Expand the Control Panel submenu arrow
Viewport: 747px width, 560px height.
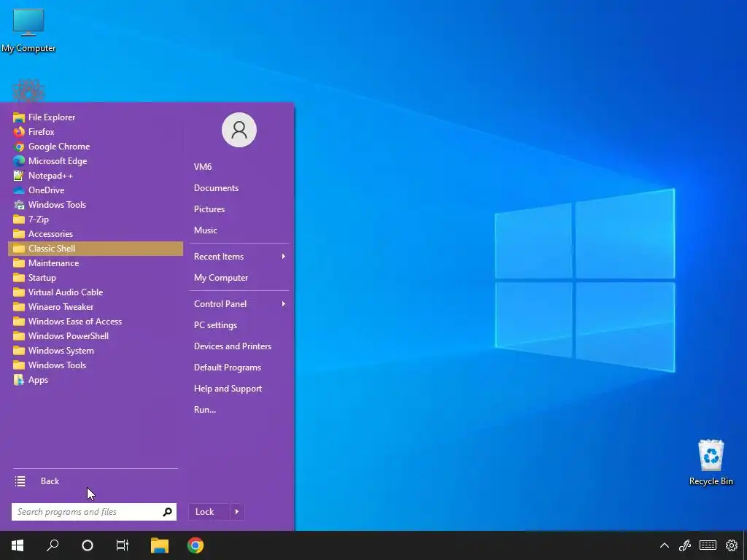click(284, 304)
